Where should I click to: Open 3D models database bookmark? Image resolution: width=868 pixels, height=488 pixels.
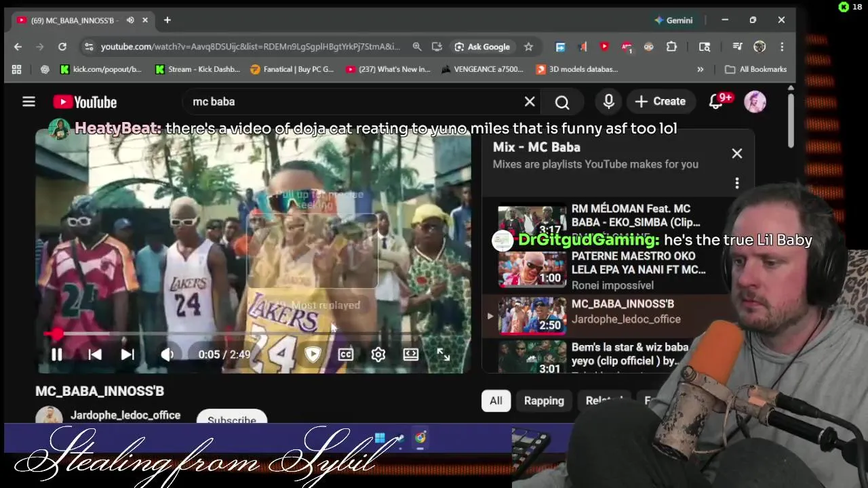point(577,69)
